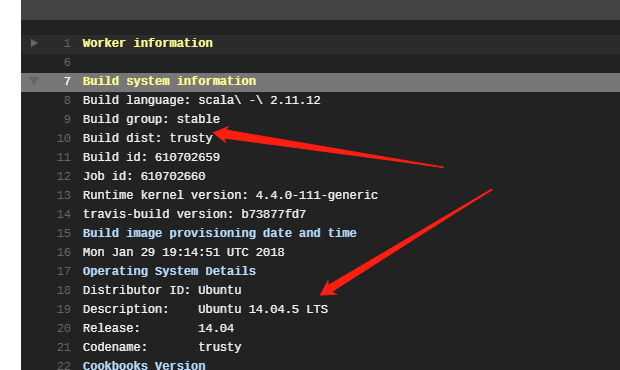Click line number 13 in the gutter

(64, 195)
